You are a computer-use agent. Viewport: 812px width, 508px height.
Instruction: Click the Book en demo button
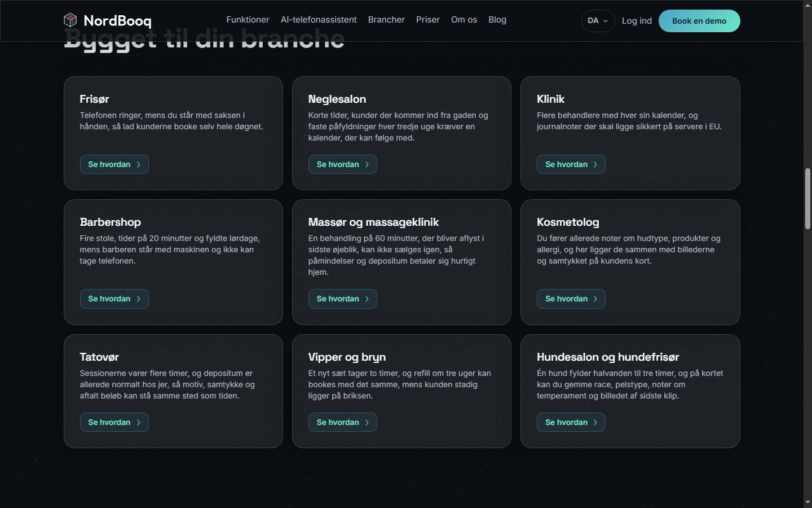pyautogui.click(x=699, y=21)
